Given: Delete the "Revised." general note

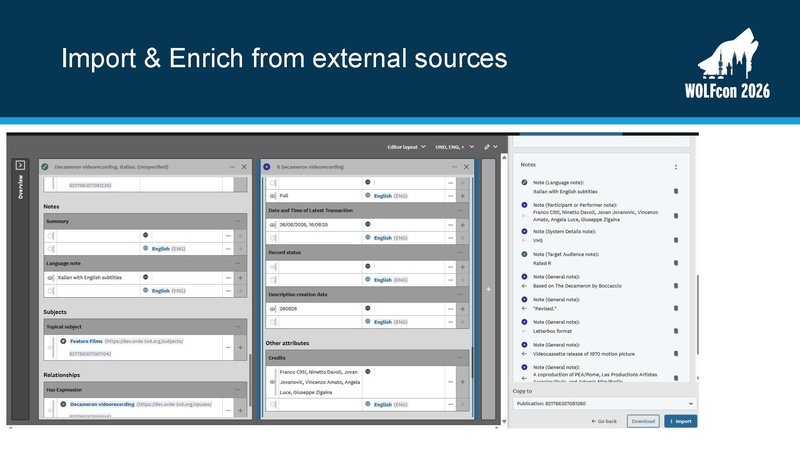Looking at the screenshot, I should point(676,308).
